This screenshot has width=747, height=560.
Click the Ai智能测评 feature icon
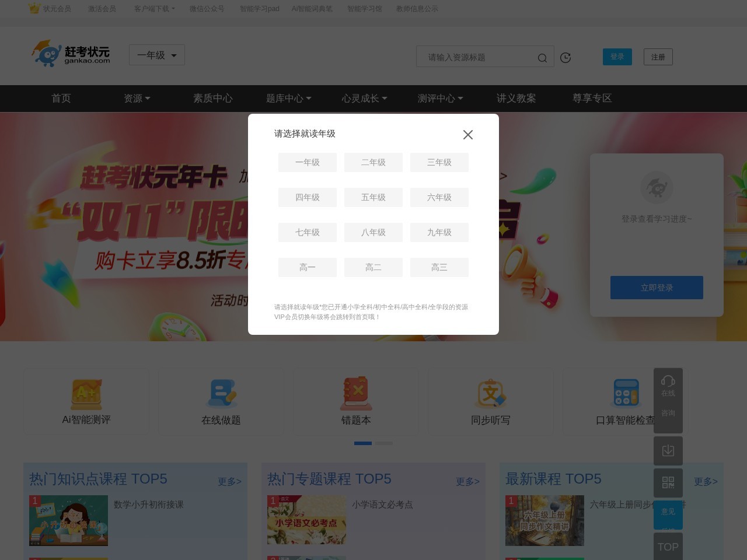86,394
